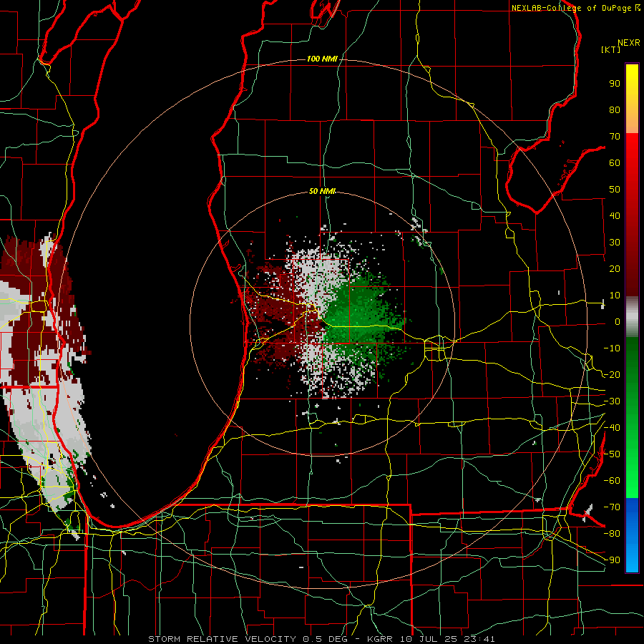The width and height of the screenshot is (644, 644).
Task: Select the positive 40 value on velocity scale
Action: point(615,215)
